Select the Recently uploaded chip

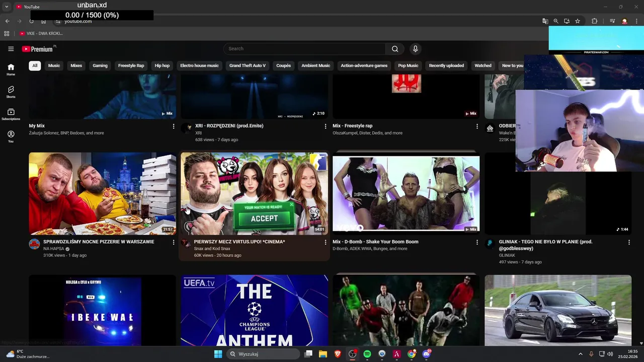coord(446,65)
